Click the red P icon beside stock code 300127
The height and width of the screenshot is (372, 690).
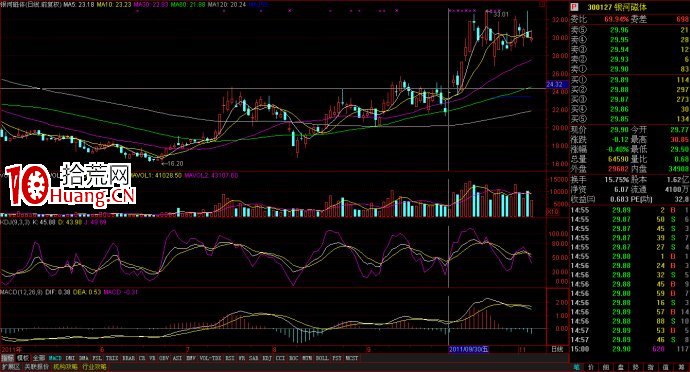[574, 7]
